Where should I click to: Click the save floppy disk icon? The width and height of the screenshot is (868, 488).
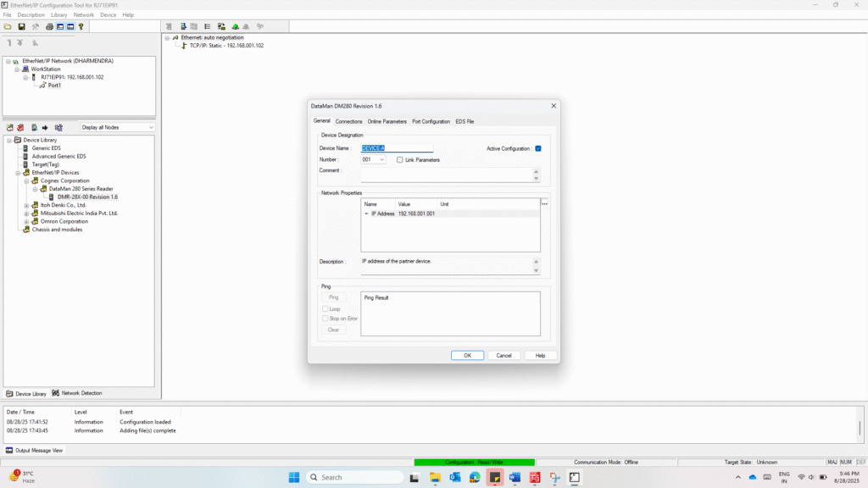point(21,26)
